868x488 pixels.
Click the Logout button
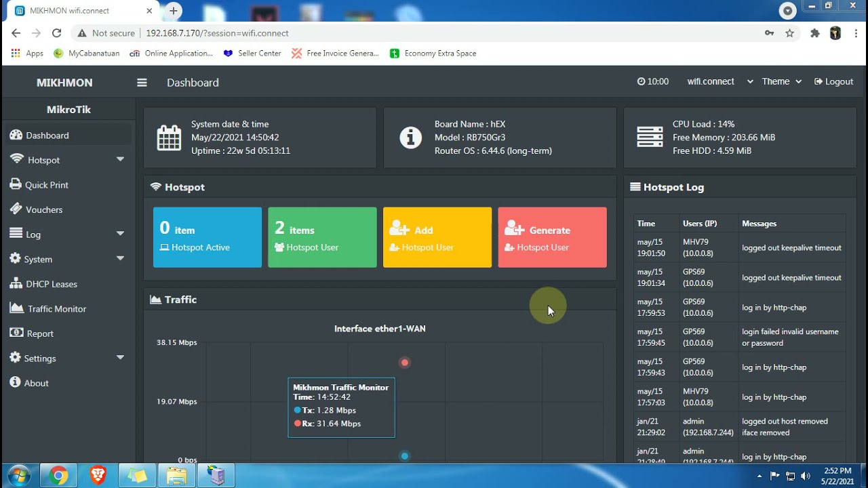[x=833, y=81]
